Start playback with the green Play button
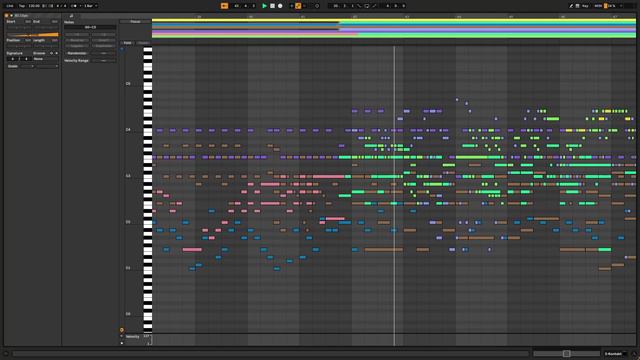The image size is (640, 360). click(264, 6)
